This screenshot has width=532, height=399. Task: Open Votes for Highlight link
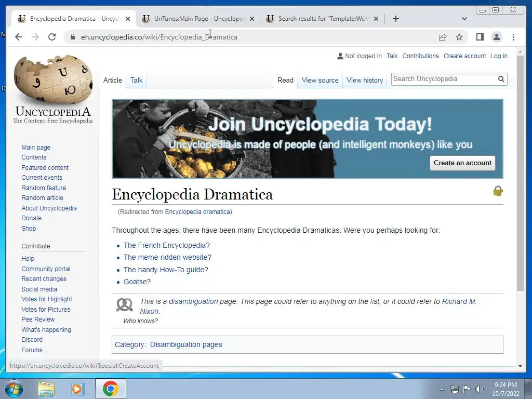click(x=47, y=299)
